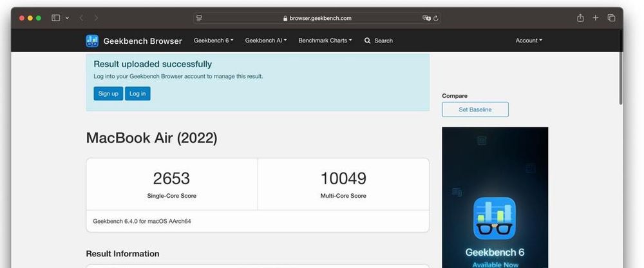
Task: Click the reader view icon in address bar
Action: pyautogui.click(x=199, y=18)
